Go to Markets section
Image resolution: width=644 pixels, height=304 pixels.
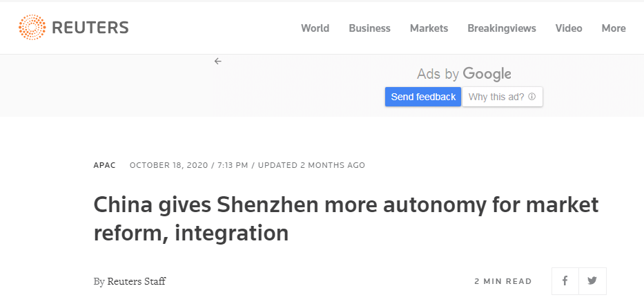[x=429, y=28]
